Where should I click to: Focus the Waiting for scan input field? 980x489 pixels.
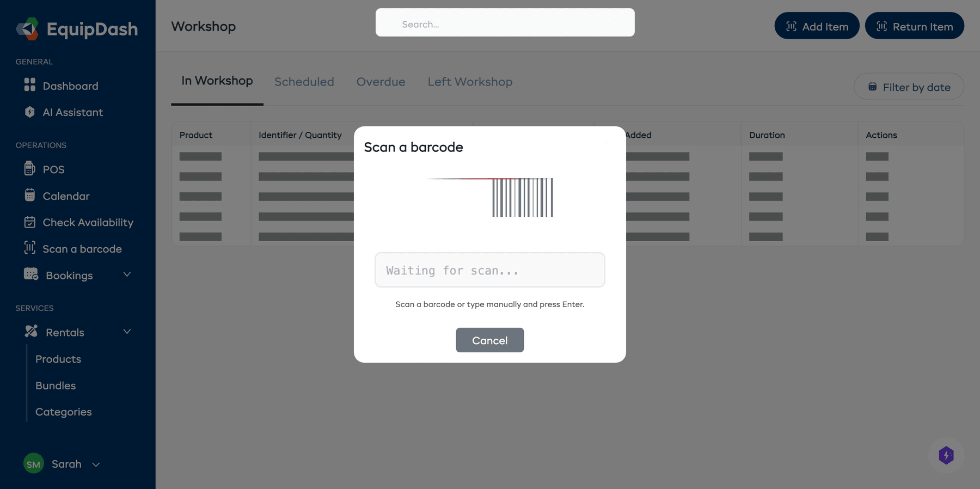(489, 270)
